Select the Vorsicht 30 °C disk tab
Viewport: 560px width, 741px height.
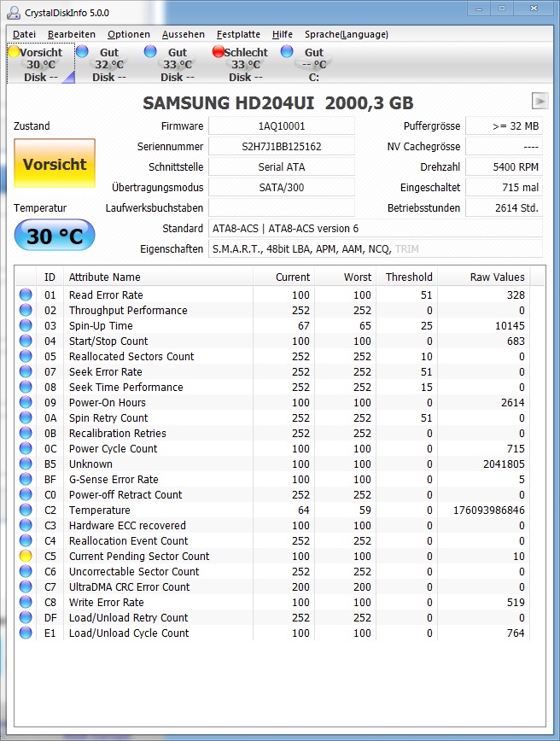point(41,64)
